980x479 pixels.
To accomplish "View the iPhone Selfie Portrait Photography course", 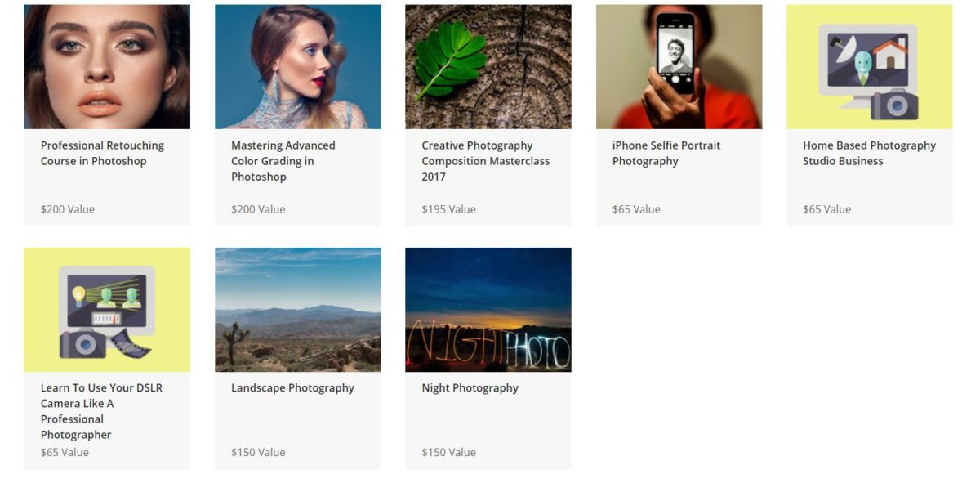I will click(x=666, y=153).
